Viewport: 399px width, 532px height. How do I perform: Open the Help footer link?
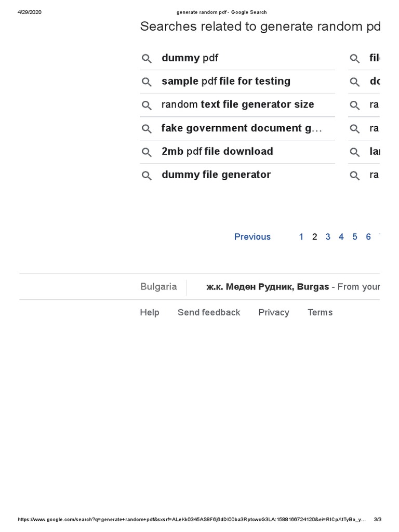(x=150, y=313)
